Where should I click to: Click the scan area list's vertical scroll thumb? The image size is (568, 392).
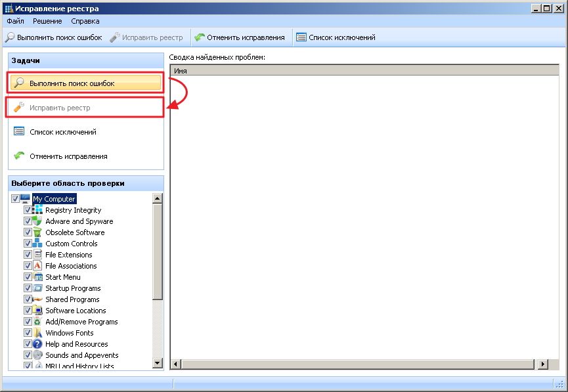(x=157, y=251)
